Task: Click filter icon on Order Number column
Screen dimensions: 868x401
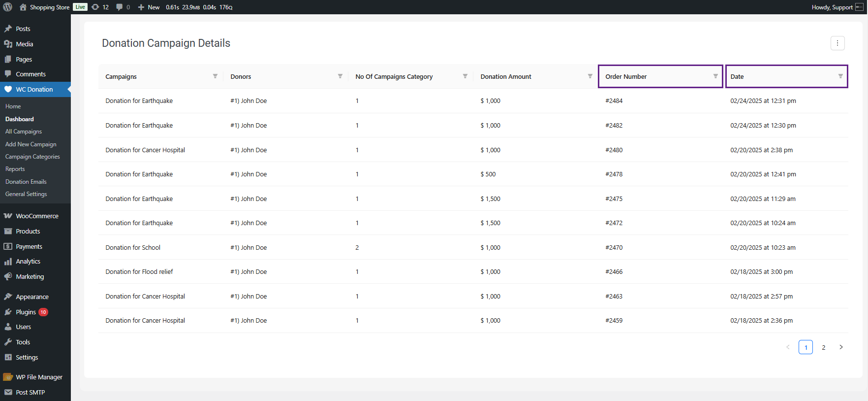Action: click(x=715, y=76)
